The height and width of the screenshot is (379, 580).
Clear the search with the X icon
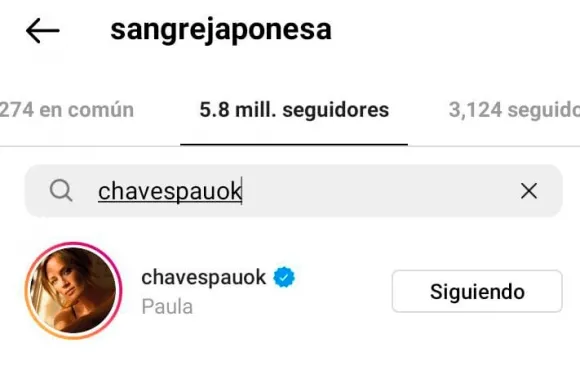[x=529, y=191]
